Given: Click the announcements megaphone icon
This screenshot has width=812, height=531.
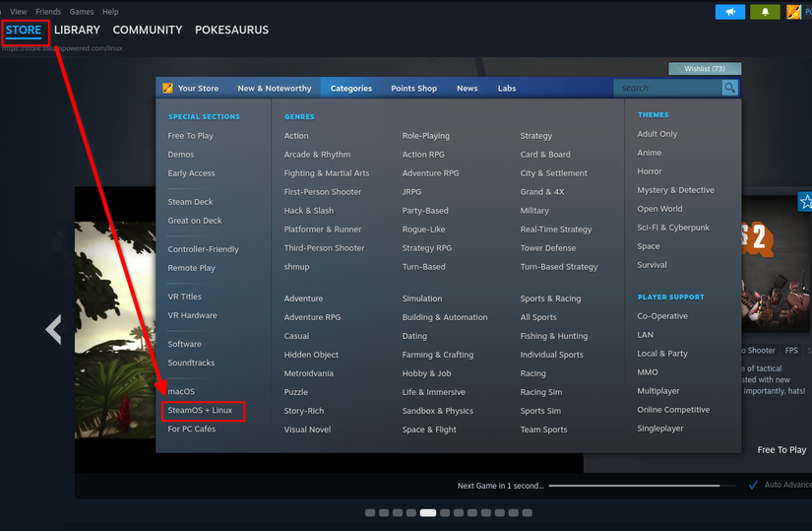Looking at the screenshot, I should click(729, 12).
